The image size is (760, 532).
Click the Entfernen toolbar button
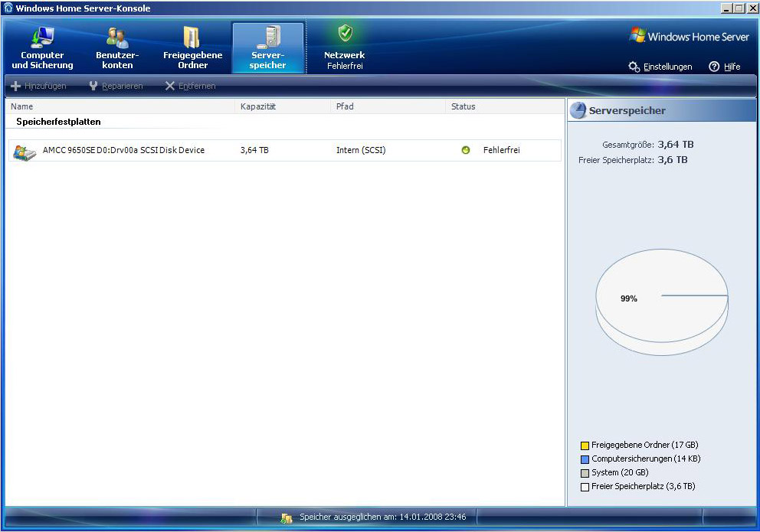(x=190, y=86)
